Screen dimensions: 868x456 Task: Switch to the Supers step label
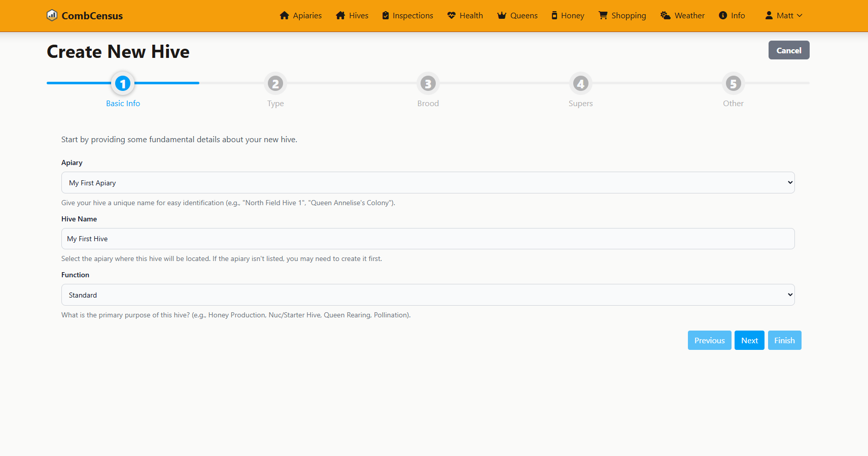(x=581, y=104)
